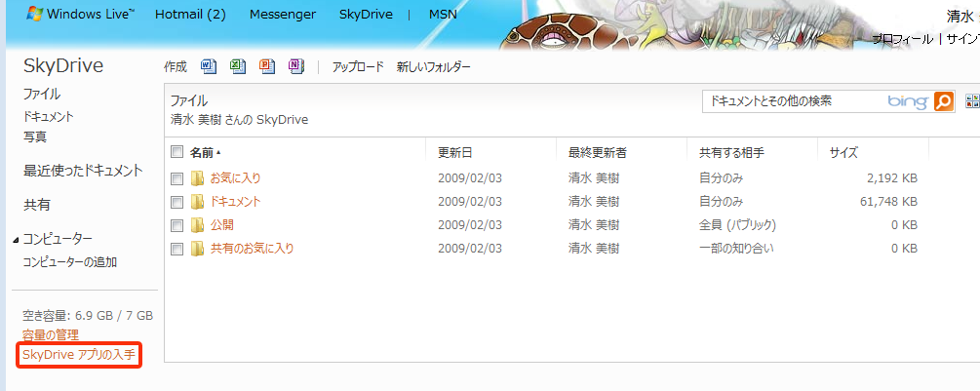Click 新しいフォルダー in the toolbar

point(433,67)
